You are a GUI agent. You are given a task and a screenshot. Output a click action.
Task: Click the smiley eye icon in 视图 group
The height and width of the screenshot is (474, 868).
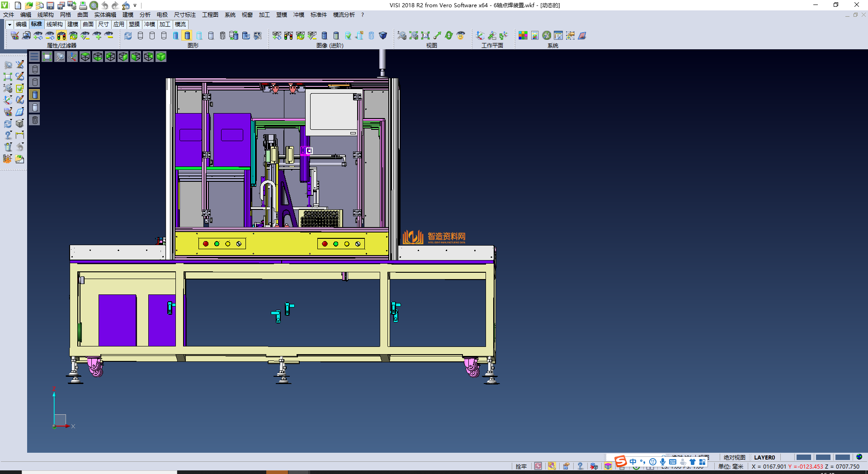click(461, 36)
